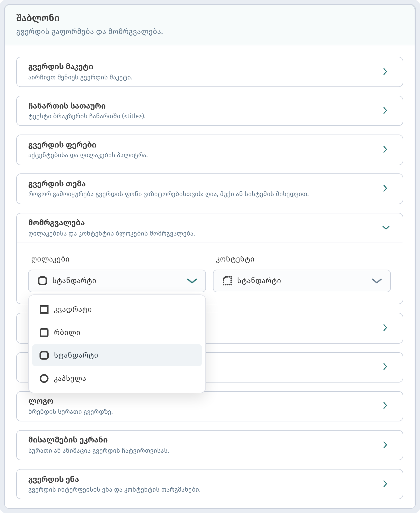Click the chevron arrow on გვერდის ენა row
The width and height of the screenshot is (420, 513).
(x=385, y=484)
